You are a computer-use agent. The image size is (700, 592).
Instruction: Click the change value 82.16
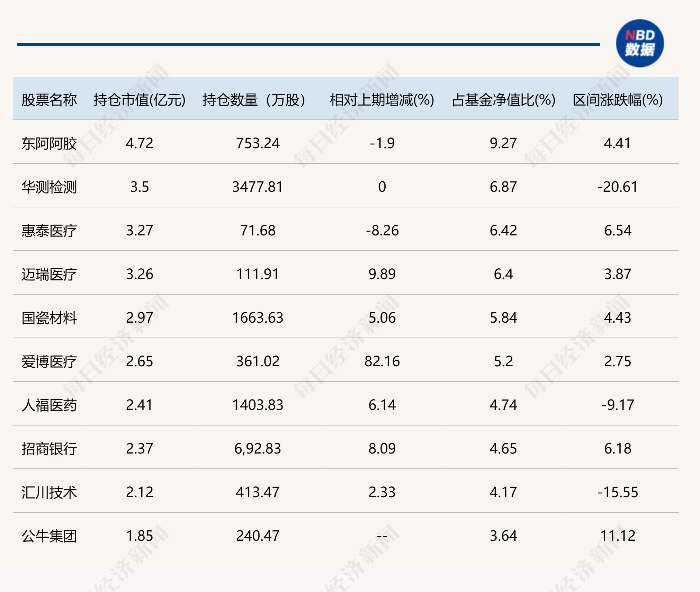(x=382, y=361)
